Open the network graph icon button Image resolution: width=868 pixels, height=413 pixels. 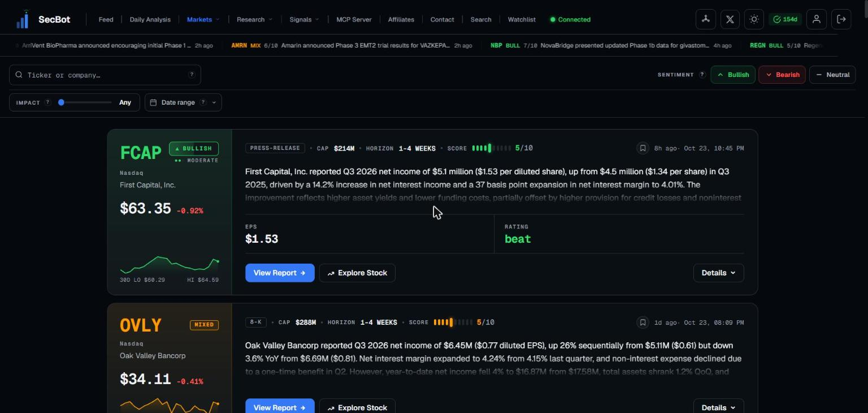click(705, 19)
